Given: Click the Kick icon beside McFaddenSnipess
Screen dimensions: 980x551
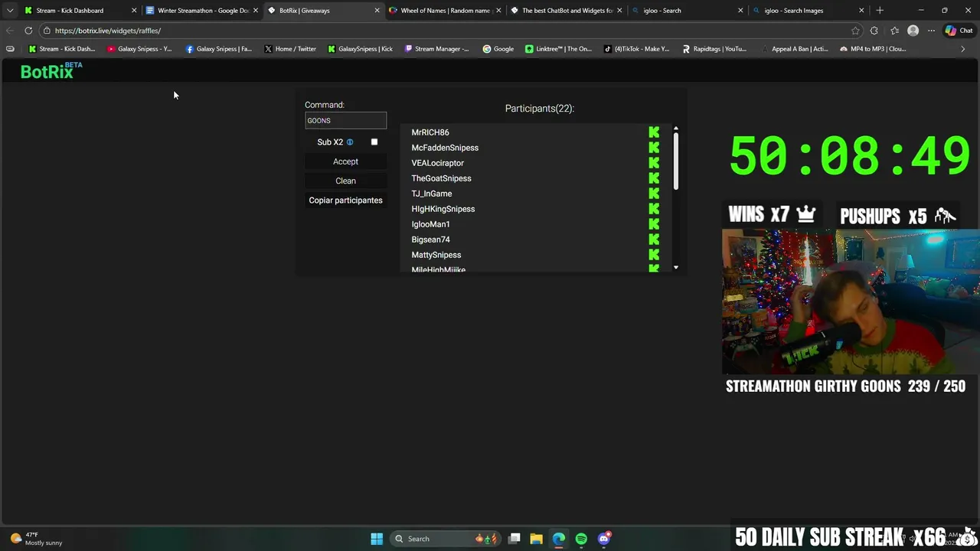Looking at the screenshot, I should [654, 148].
